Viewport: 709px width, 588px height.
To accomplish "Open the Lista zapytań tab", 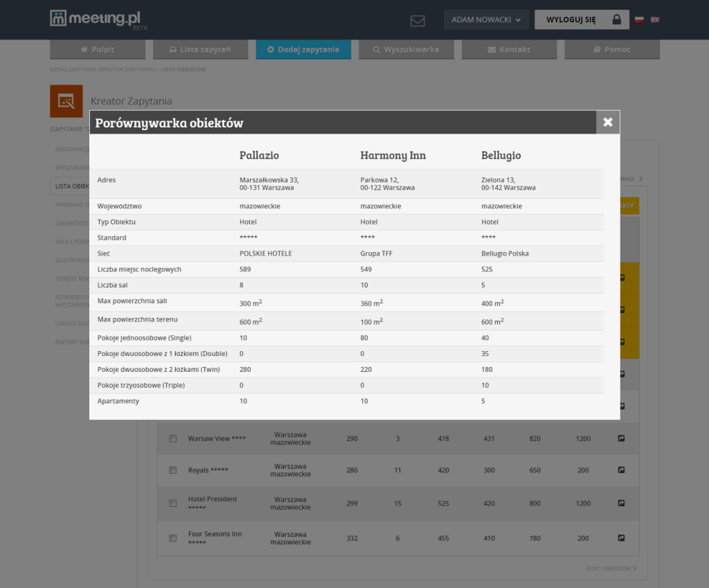I will coord(200,49).
